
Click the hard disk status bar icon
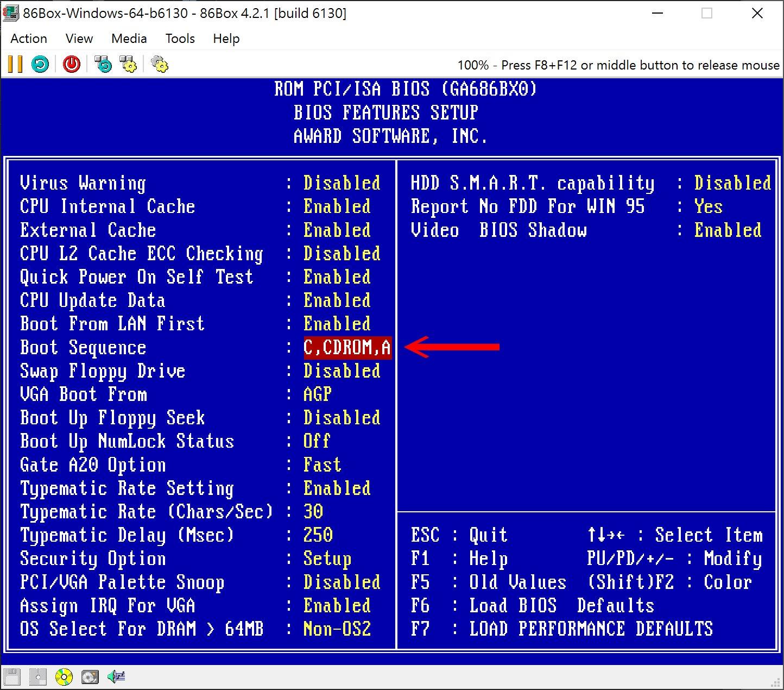[90, 677]
